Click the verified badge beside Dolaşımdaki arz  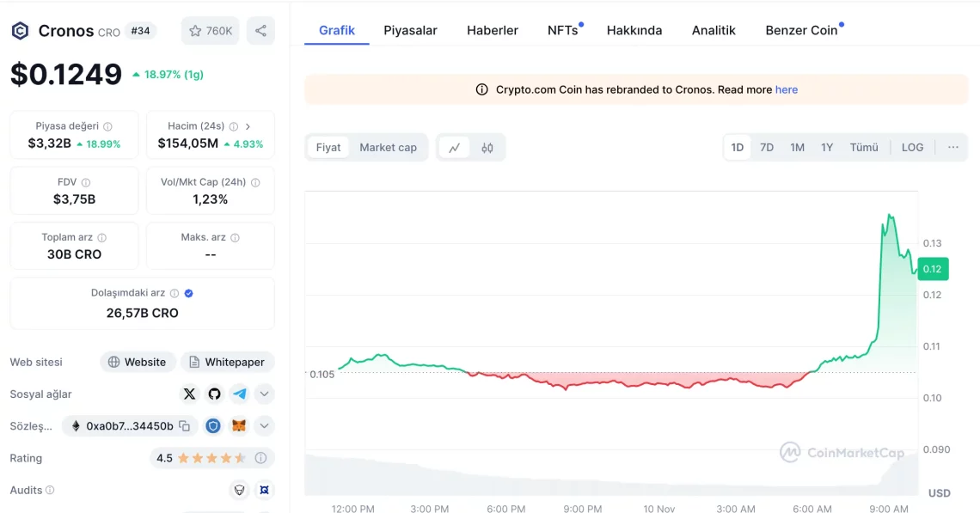pyautogui.click(x=189, y=293)
